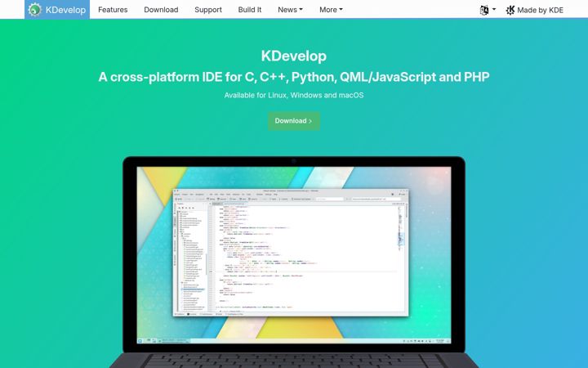Open the Support page
Screen dimensions: 588x368
pos(208,10)
